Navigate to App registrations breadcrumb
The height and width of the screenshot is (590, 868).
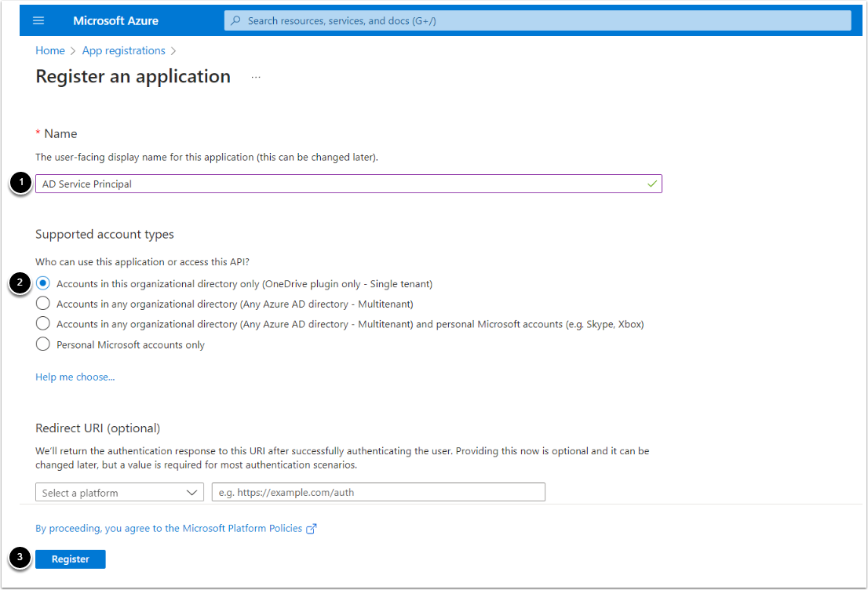click(x=124, y=51)
